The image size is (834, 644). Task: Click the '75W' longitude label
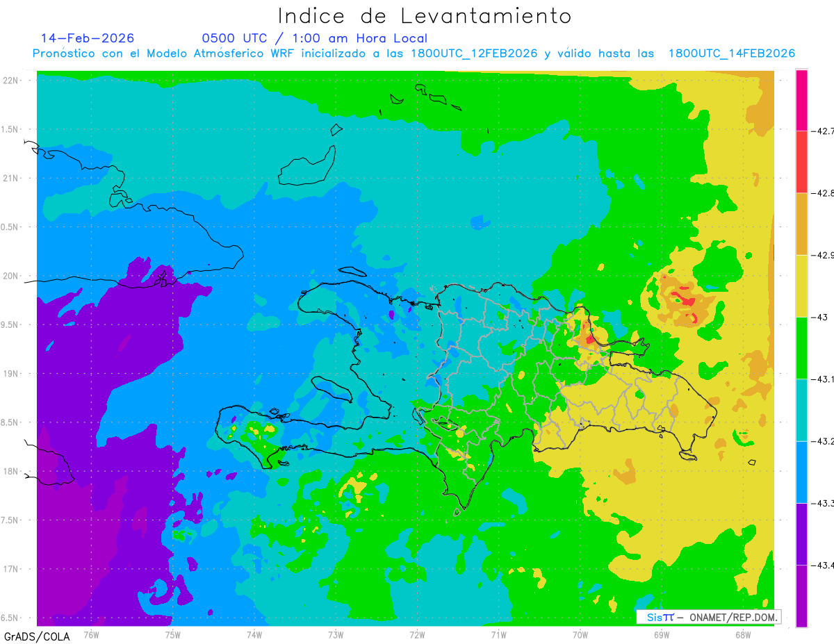(x=172, y=635)
